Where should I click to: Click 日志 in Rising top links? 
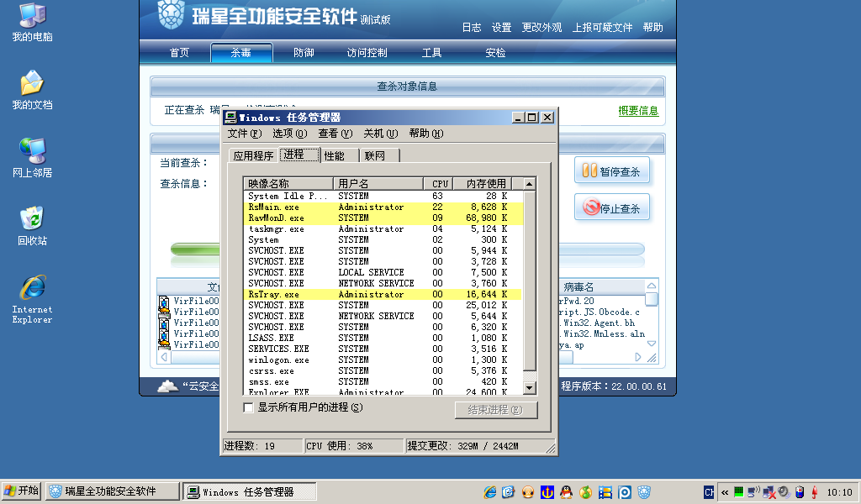[x=471, y=28]
